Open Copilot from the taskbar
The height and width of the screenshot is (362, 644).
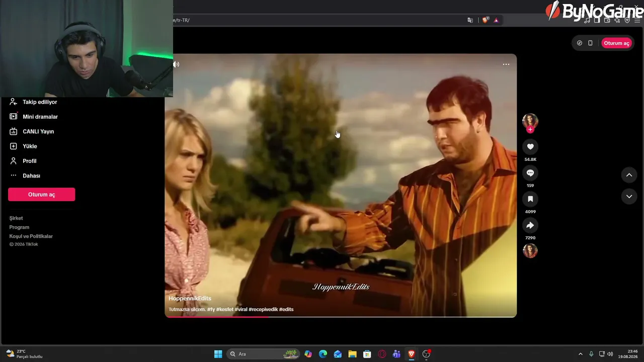(x=308, y=354)
